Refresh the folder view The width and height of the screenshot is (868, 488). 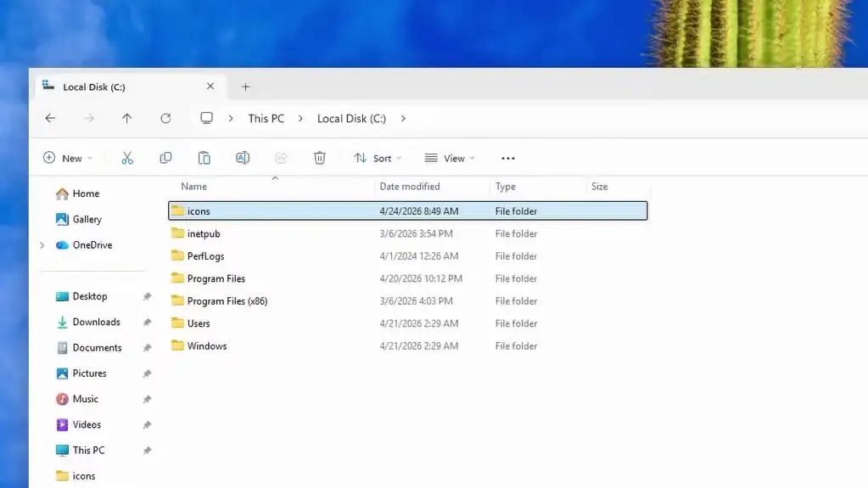(165, 118)
